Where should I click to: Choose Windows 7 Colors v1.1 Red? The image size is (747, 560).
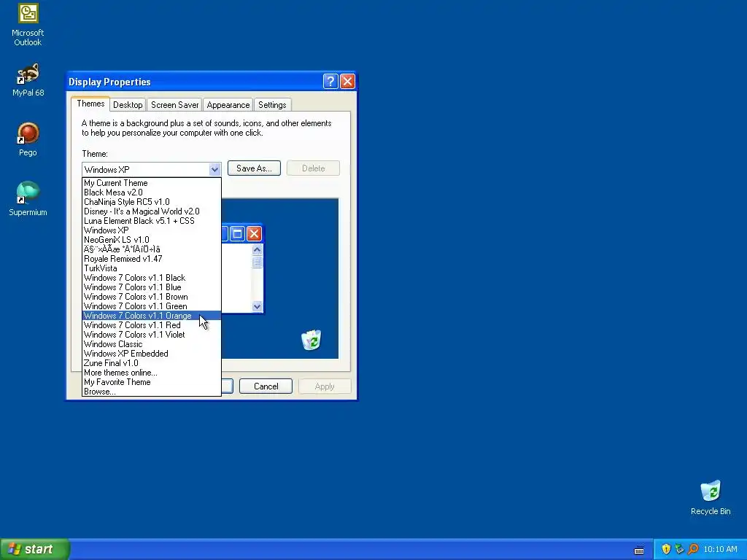152,325
